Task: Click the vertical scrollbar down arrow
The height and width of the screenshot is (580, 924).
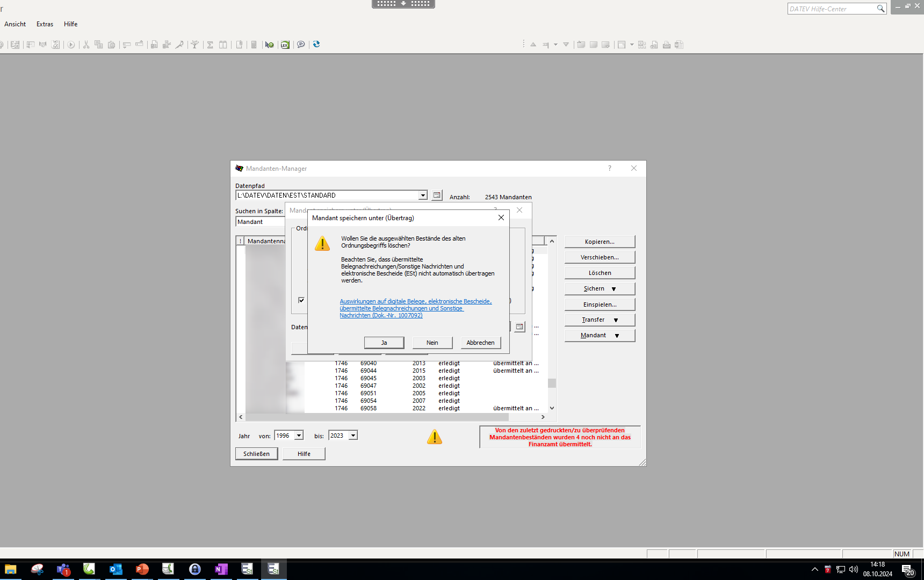Action: point(552,408)
